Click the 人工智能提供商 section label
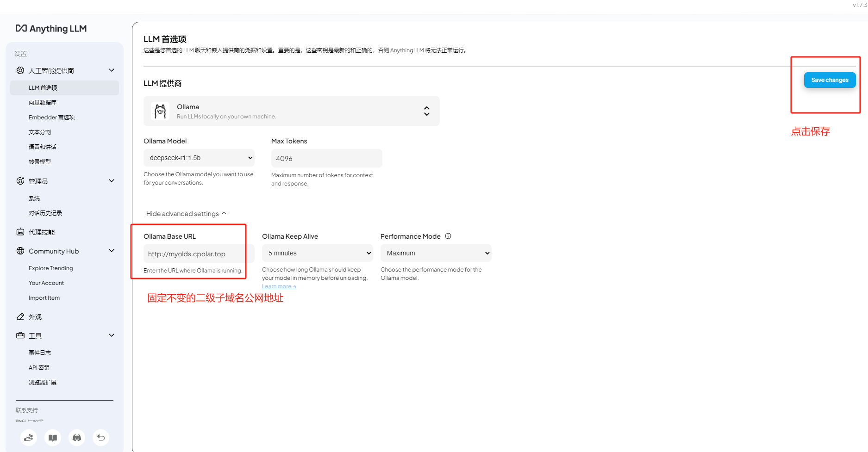868x452 pixels. [51, 71]
